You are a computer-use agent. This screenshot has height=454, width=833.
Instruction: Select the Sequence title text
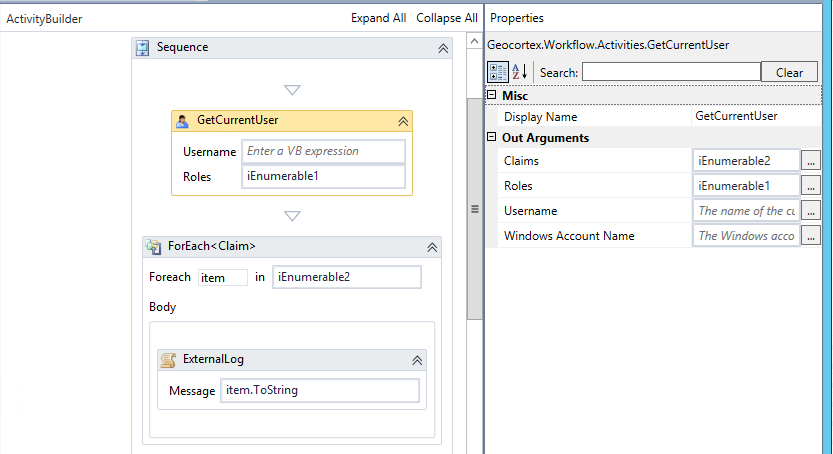click(x=182, y=47)
